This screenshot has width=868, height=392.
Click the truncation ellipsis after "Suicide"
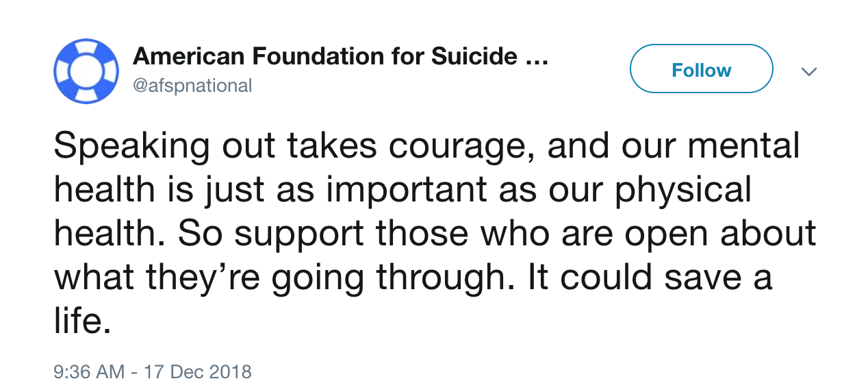[536, 58]
